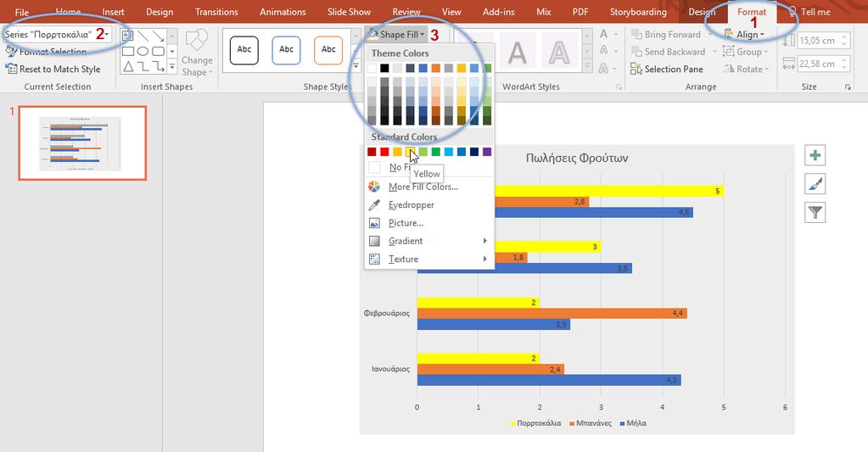Expand the Insert Shapes gallery more arrow
The height and width of the screenshot is (452, 868).
[172, 67]
